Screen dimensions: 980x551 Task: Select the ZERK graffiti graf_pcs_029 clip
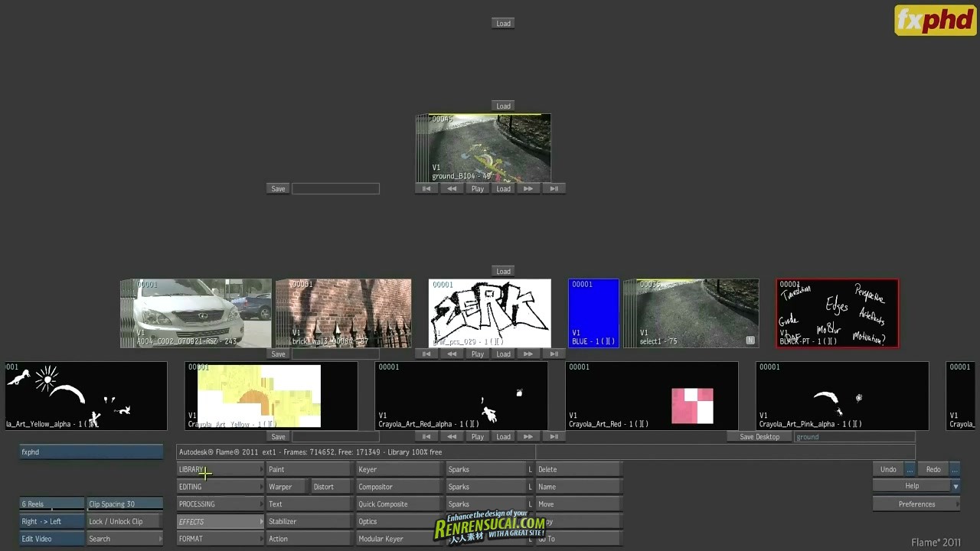tap(489, 313)
